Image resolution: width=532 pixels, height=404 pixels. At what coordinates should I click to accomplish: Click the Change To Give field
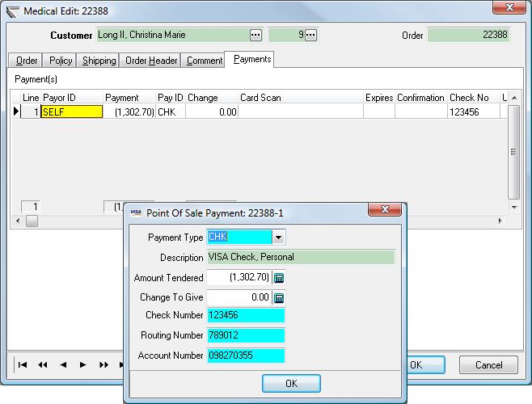coord(239,298)
